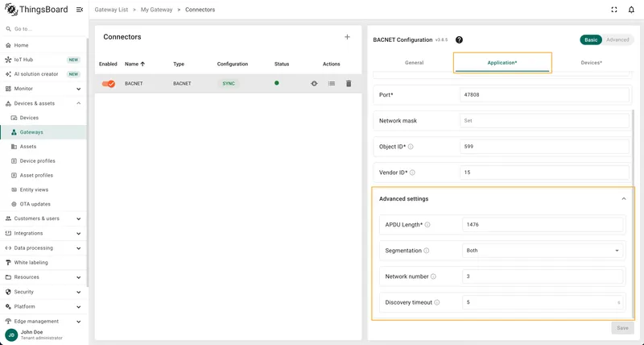
Task: Open the Segmentation dropdown
Action: pos(542,251)
